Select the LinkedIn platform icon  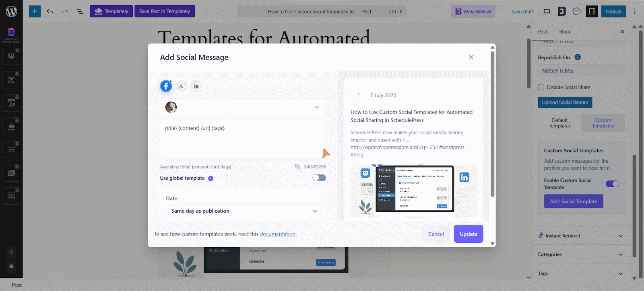click(196, 86)
